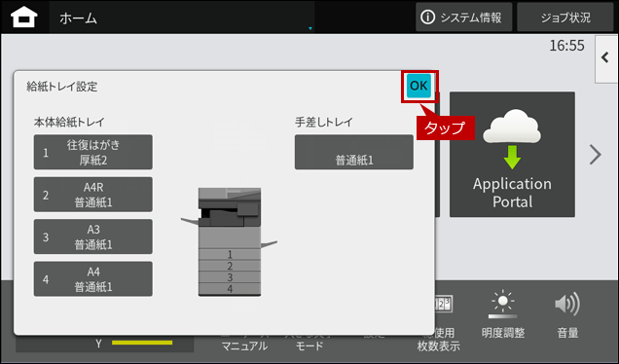Open System Information (システム情報)
The image size is (619, 364).
463,17
